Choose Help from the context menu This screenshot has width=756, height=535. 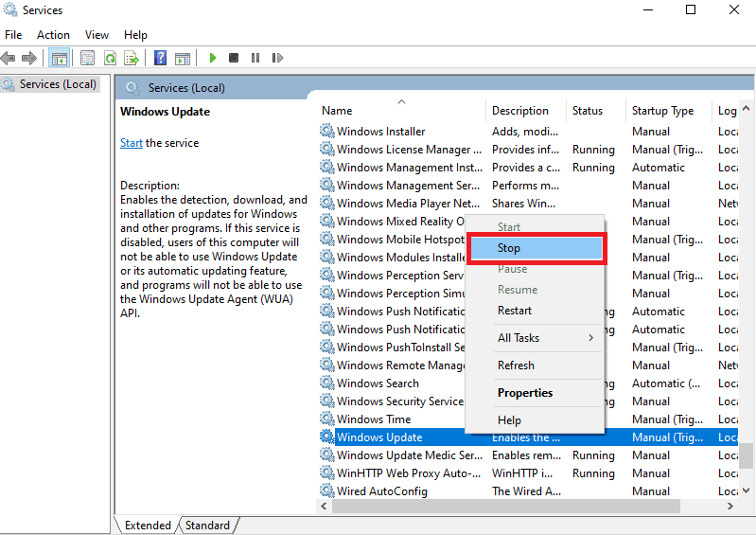click(x=536, y=420)
